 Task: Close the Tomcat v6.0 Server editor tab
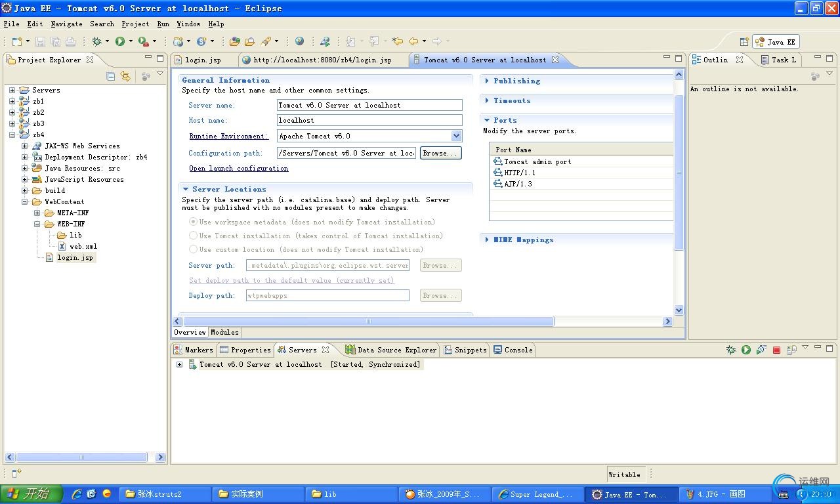(555, 60)
